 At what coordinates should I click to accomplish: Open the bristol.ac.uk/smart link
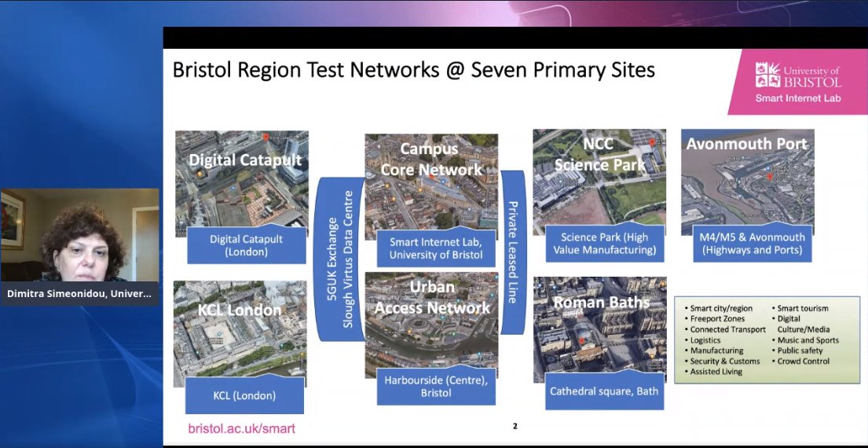pyautogui.click(x=242, y=428)
